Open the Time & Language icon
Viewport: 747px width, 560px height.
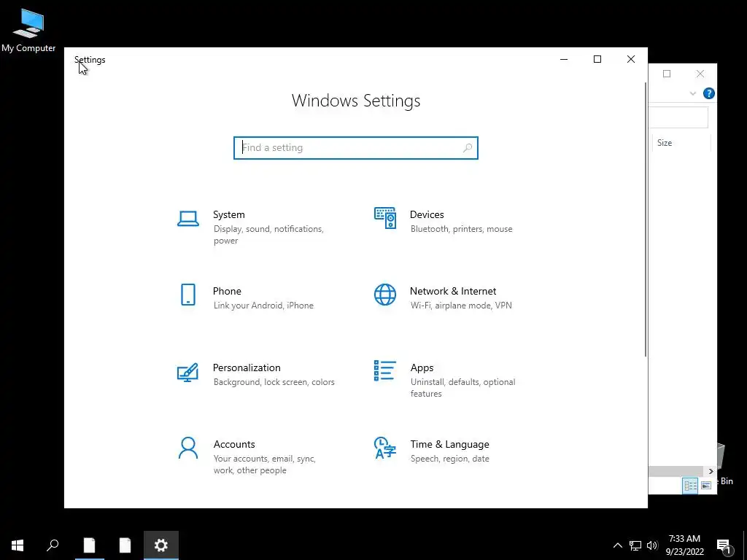[385, 448]
